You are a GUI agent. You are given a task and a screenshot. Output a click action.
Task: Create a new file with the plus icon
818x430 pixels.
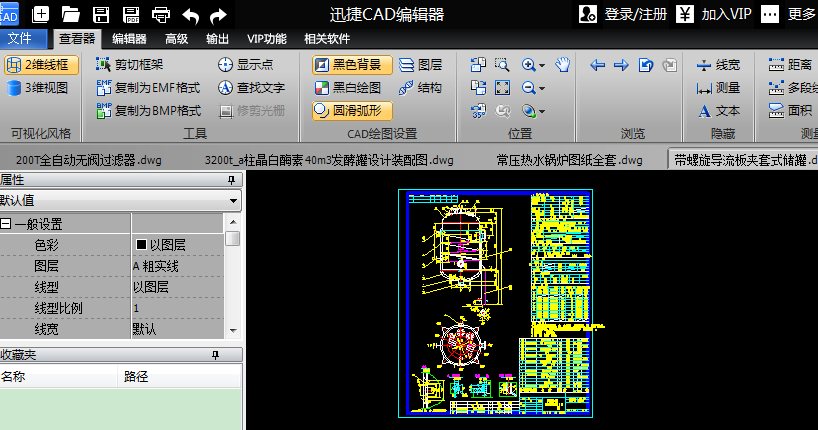click(40, 14)
